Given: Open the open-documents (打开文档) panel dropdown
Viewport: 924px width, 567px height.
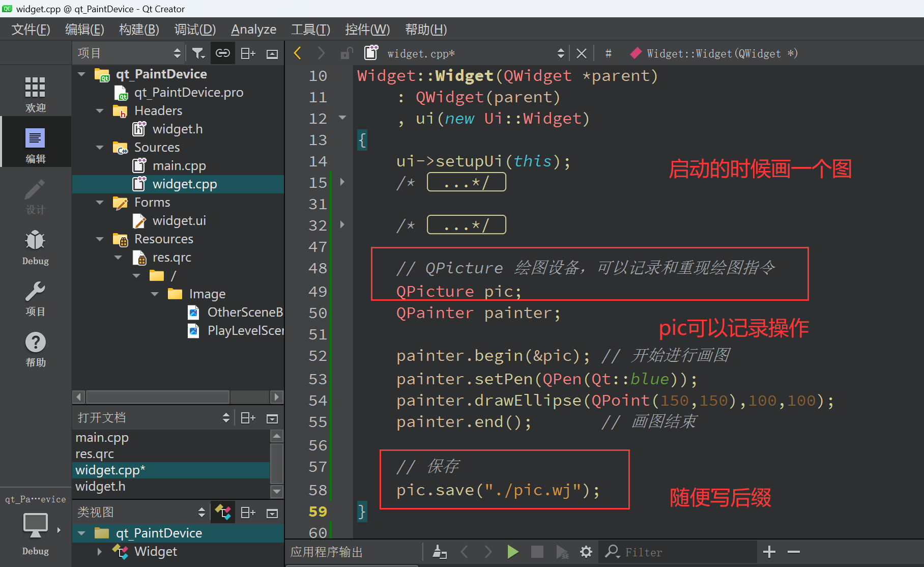Looking at the screenshot, I should (x=154, y=418).
